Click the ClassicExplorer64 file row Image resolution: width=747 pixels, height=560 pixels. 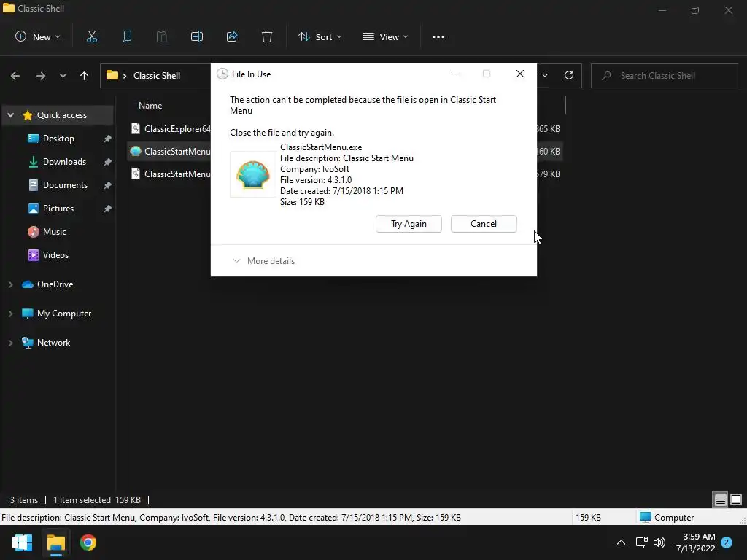(x=171, y=128)
